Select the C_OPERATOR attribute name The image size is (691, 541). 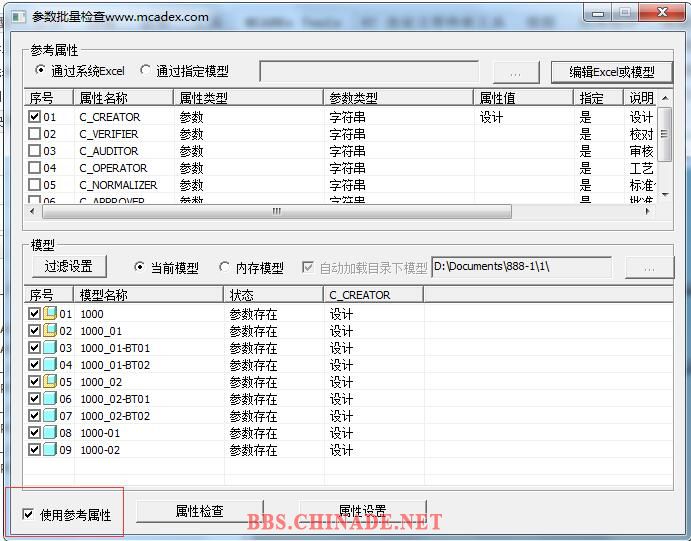click(x=113, y=168)
